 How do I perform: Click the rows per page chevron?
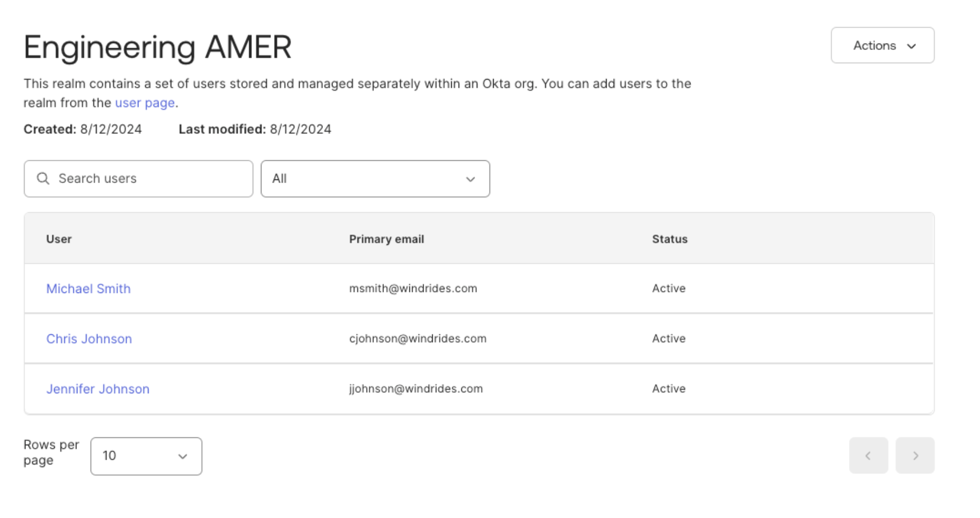tap(182, 456)
